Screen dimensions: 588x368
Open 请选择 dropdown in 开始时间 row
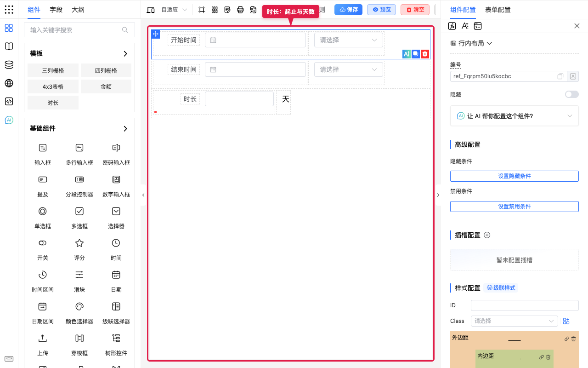click(x=349, y=40)
